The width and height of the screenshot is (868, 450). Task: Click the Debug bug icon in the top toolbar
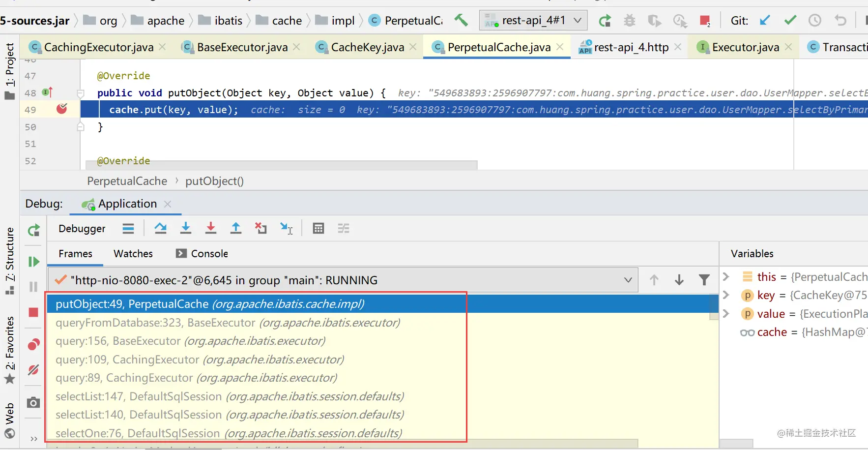[630, 21]
